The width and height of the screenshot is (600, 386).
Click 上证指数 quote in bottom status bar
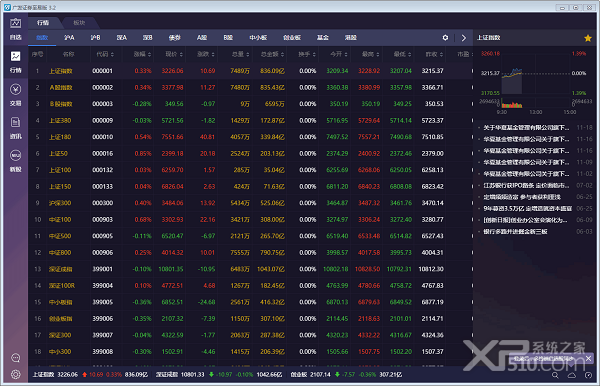(90, 375)
